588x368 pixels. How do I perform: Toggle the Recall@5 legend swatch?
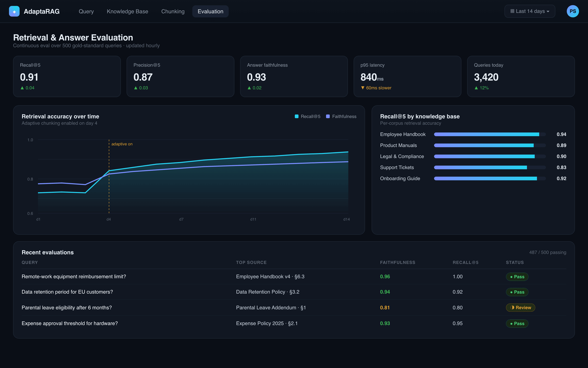click(296, 116)
